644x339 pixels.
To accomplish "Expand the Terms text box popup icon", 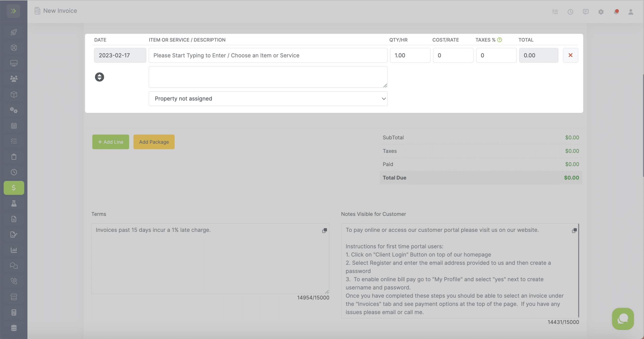I will 325,231.
